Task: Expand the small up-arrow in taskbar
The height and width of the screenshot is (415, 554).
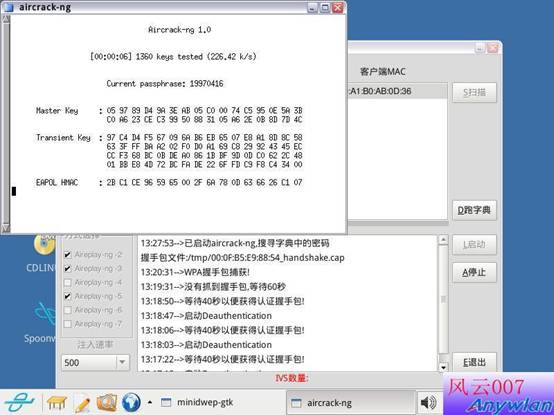Action: [150, 402]
